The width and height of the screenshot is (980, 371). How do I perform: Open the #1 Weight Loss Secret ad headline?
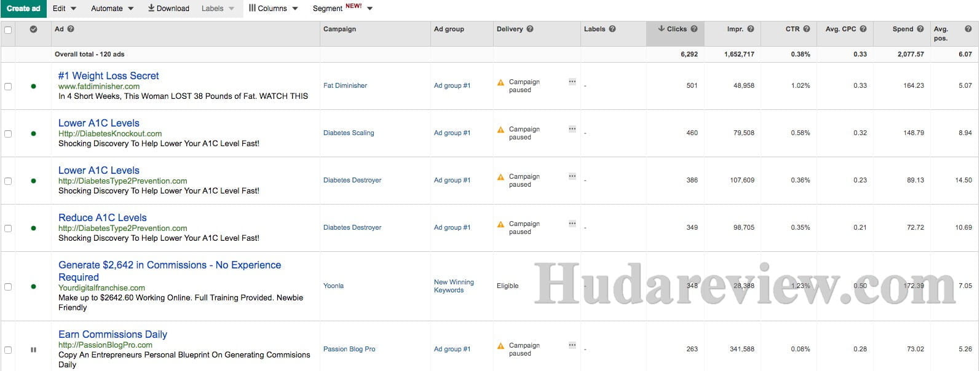coord(108,76)
